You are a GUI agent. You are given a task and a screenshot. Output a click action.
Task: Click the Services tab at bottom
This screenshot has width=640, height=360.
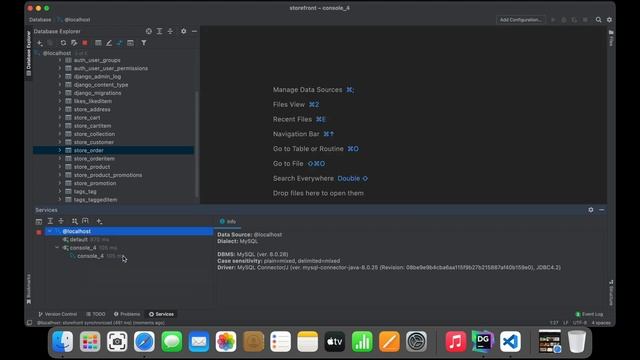161,314
